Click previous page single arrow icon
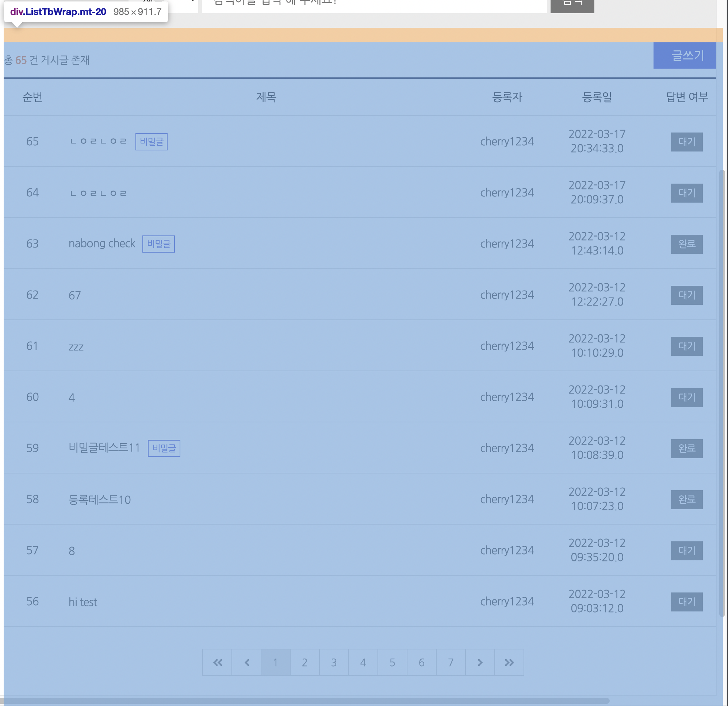 point(247,662)
